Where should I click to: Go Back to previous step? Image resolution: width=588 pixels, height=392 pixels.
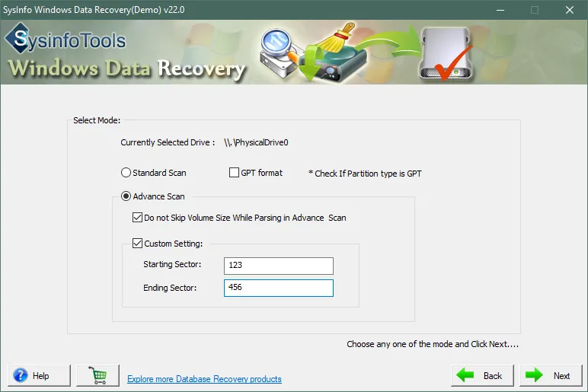[x=482, y=375]
